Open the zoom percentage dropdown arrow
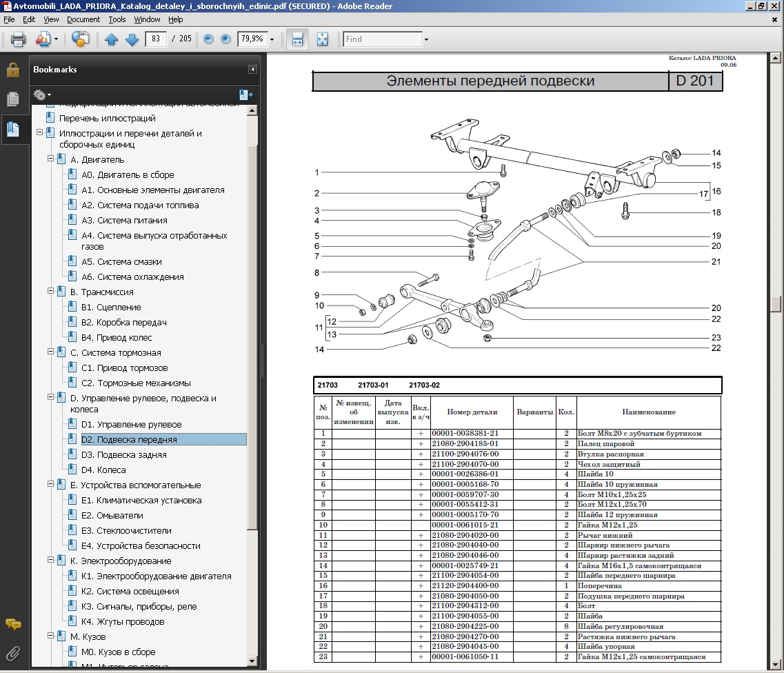Screen dimensions: 784x673 [272, 40]
